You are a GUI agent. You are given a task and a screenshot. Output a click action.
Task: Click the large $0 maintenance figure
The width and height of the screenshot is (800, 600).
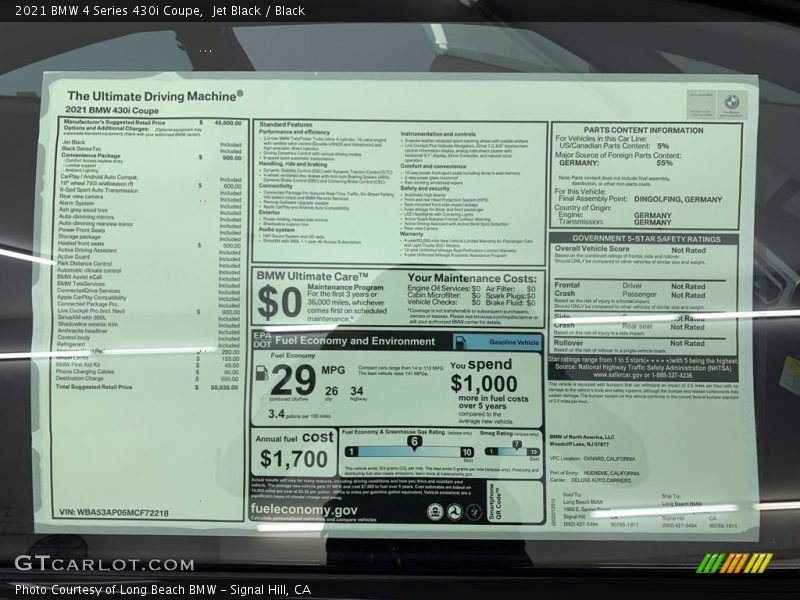280,303
